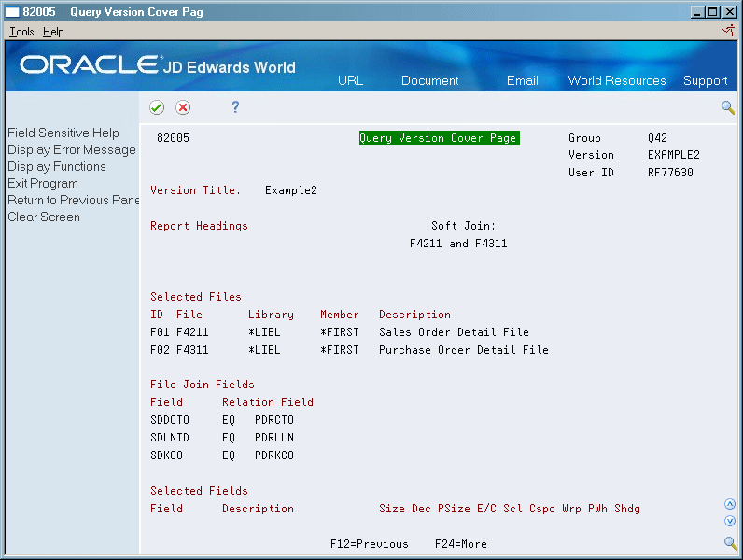This screenshot has height=560, width=743.
Task: Click the SDLNID join field
Action: [x=170, y=438]
